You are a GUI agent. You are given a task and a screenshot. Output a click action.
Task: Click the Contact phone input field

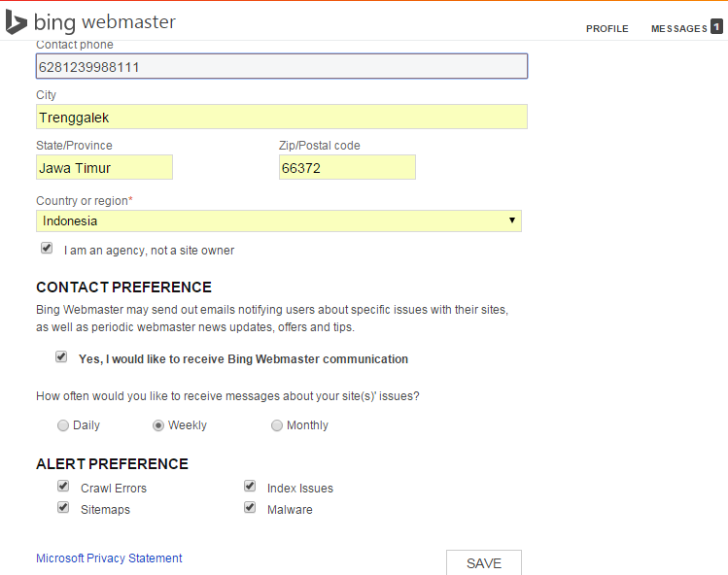coord(282,66)
